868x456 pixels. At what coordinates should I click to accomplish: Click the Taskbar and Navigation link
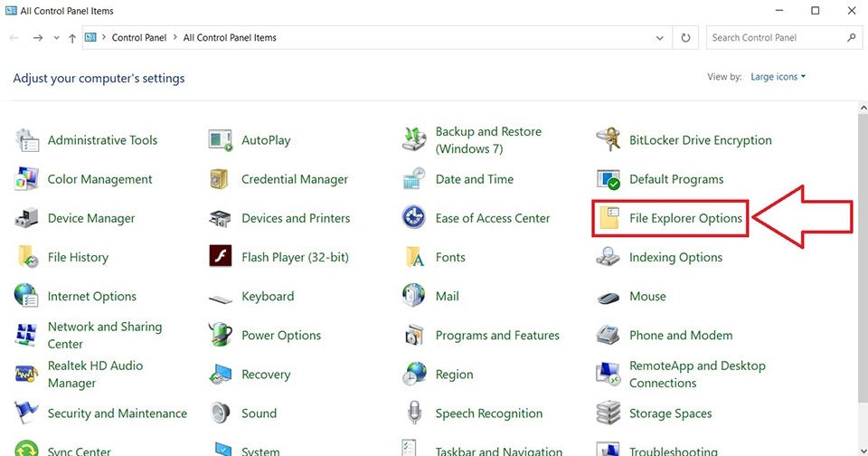[x=499, y=451]
